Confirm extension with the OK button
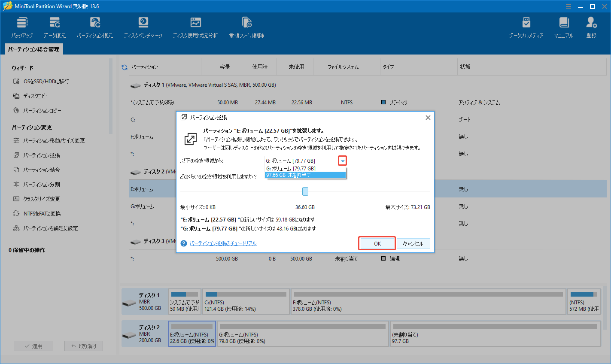Viewport: 611px width, 364px height. [x=377, y=243]
